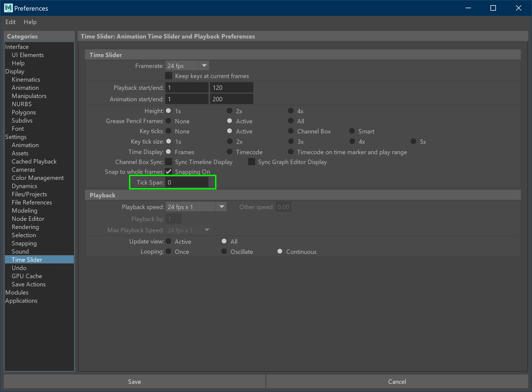Enable Keep keys at current frames
This screenshot has width=532, height=392.
pos(169,76)
